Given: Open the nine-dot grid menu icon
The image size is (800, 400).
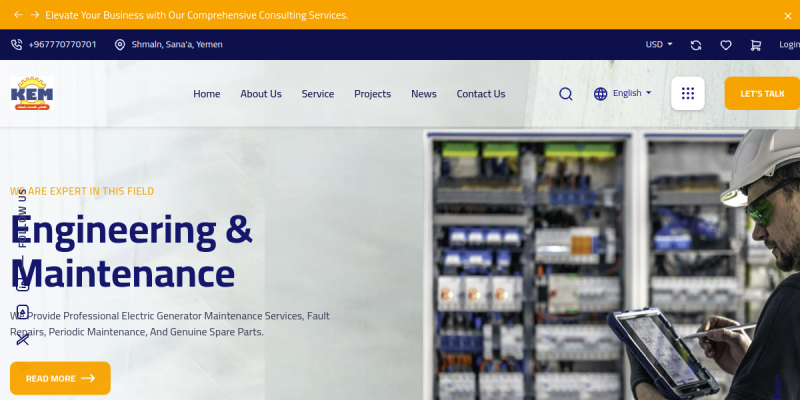Looking at the screenshot, I should click(688, 93).
